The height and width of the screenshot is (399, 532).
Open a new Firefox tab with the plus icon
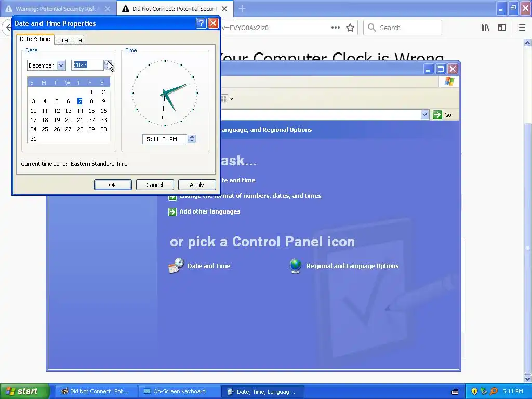pyautogui.click(x=242, y=8)
